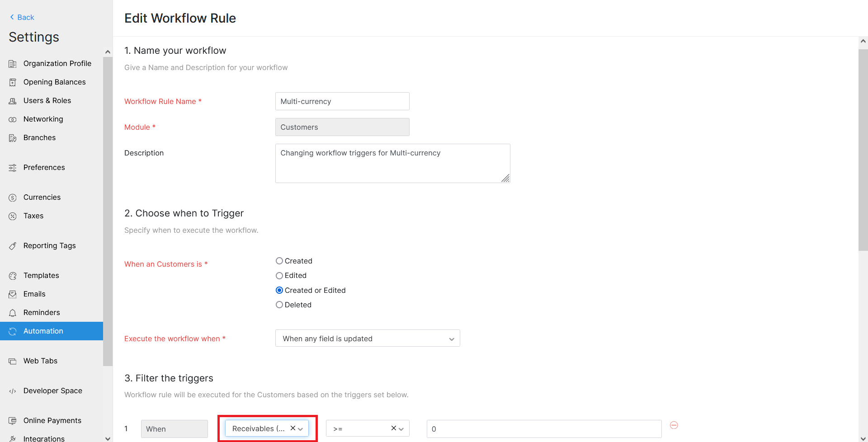Choose the Edited trigger option

(x=279, y=275)
